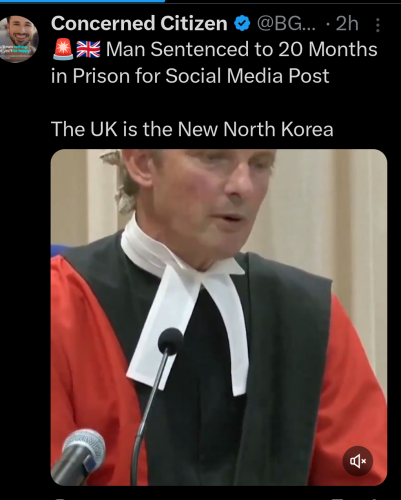Click the red siren emoji
The height and width of the screenshot is (500, 401).
[x=63, y=49]
